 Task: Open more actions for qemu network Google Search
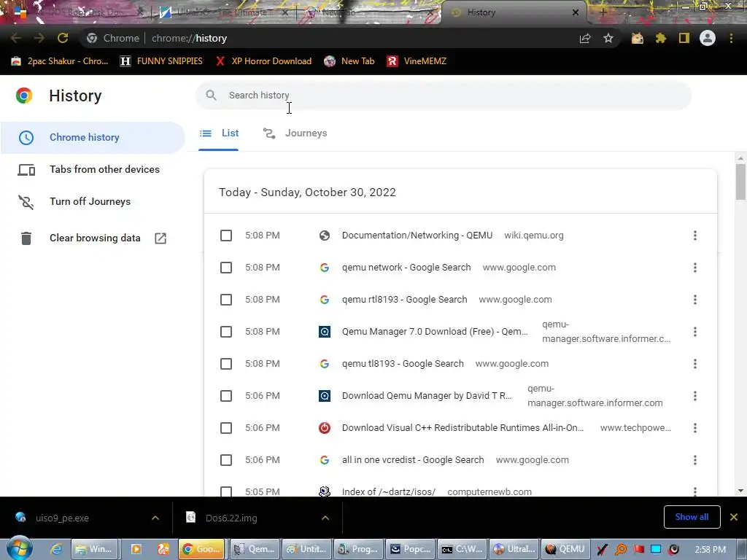point(695,268)
